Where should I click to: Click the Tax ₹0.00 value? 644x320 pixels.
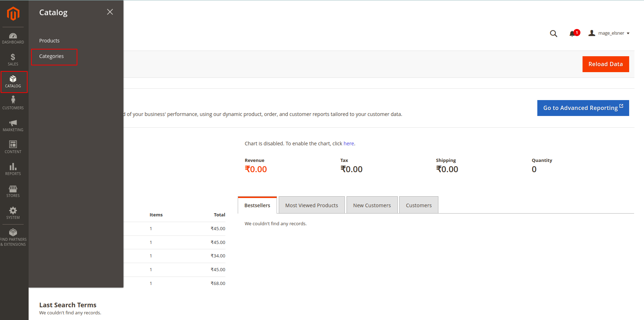point(351,169)
